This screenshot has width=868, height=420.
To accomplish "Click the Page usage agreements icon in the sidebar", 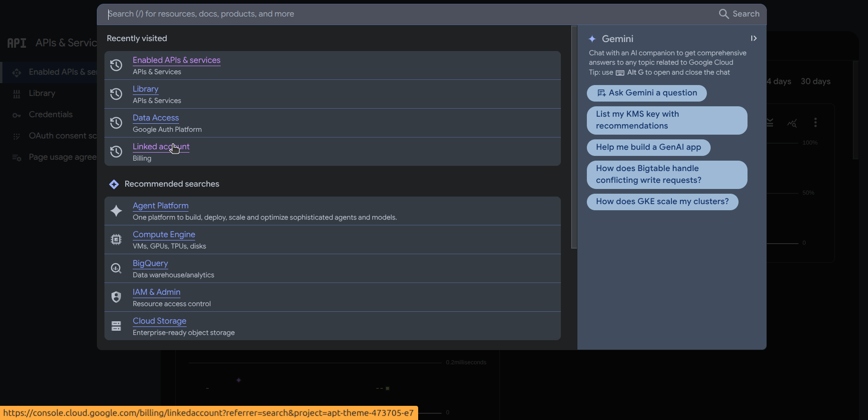I will click(x=17, y=157).
